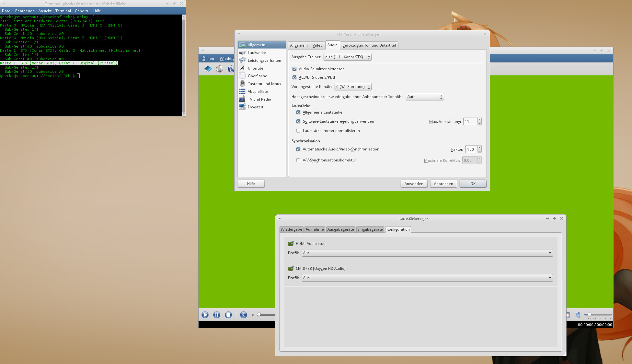This screenshot has width=632, height=364.
Task: Click the Play button in SMPlayer
Action: point(205,315)
